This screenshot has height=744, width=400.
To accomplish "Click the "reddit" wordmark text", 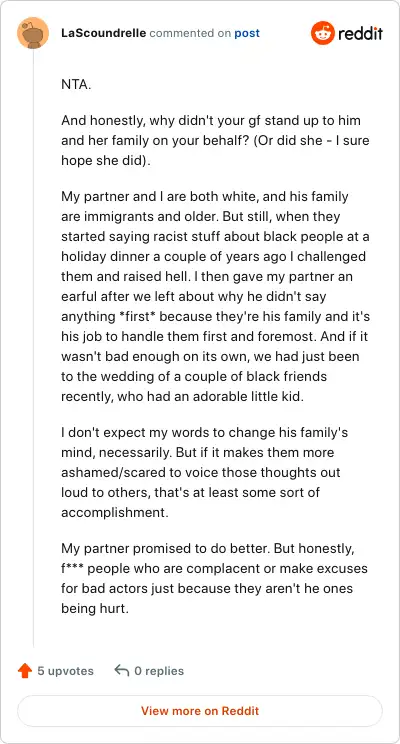I will coord(361,33).
